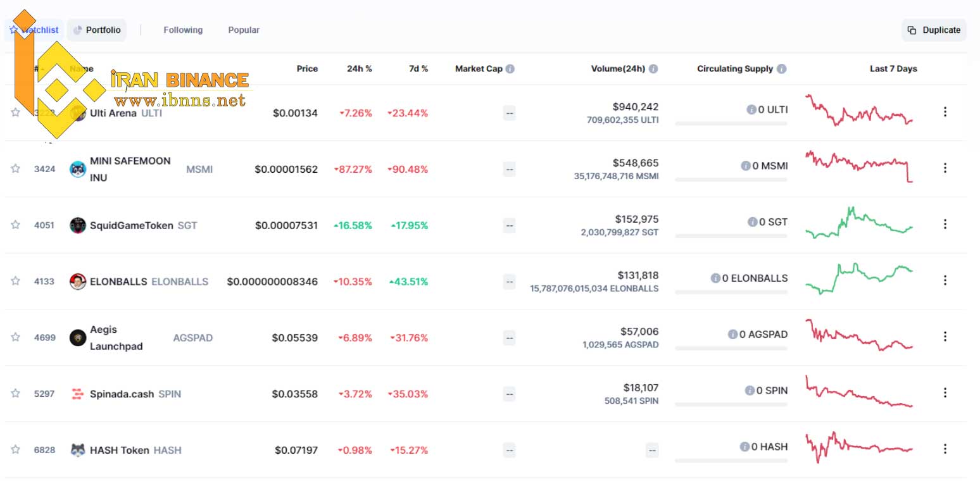Open more options for Ulti Arena
Viewport: 980px width, 486px height.
pyautogui.click(x=945, y=111)
